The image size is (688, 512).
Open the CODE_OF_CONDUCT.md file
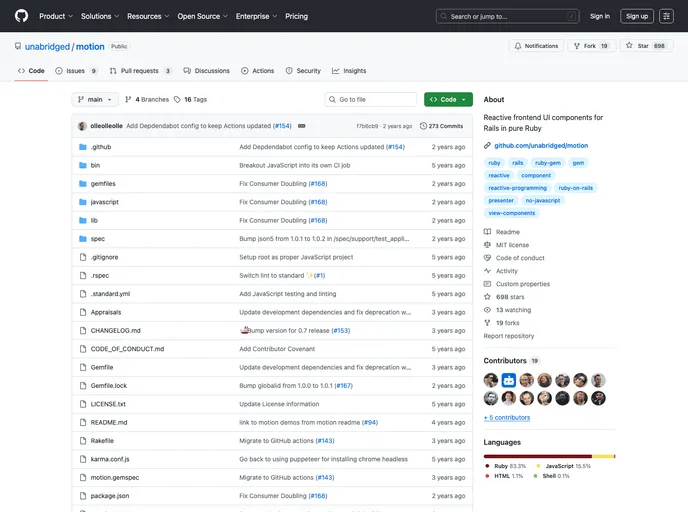click(127, 349)
